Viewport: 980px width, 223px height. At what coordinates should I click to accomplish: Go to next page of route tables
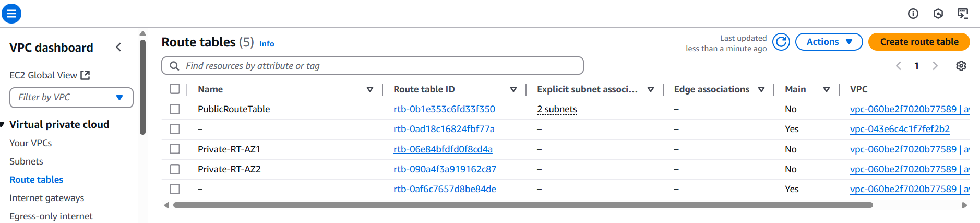[935, 66]
